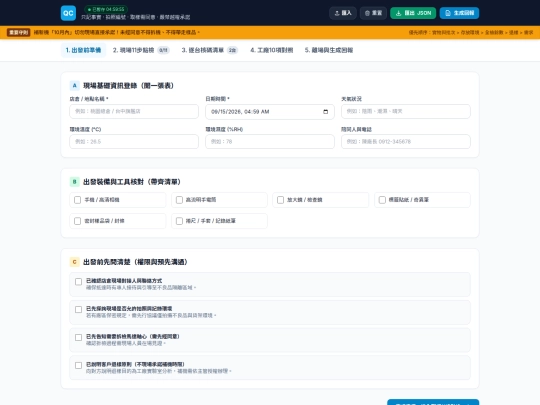The width and height of the screenshot is (540, 405).
Task: Click the green section B letter badge
Action: (74, 181)
